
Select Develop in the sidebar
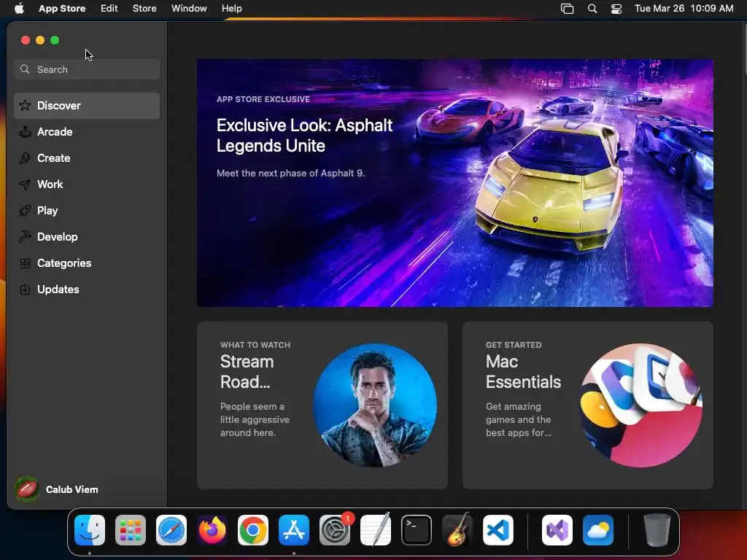click(x=87, y=237)
